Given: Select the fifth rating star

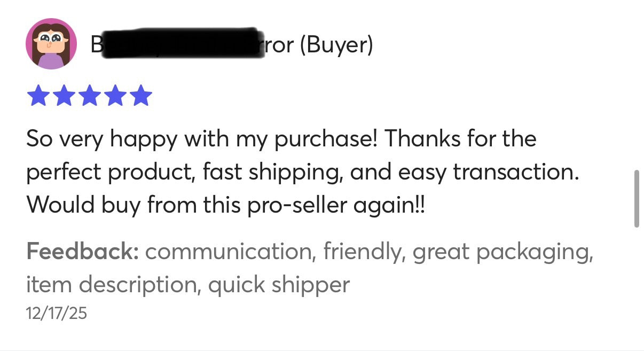Looking at the screenshot, I should coord(141,96).
